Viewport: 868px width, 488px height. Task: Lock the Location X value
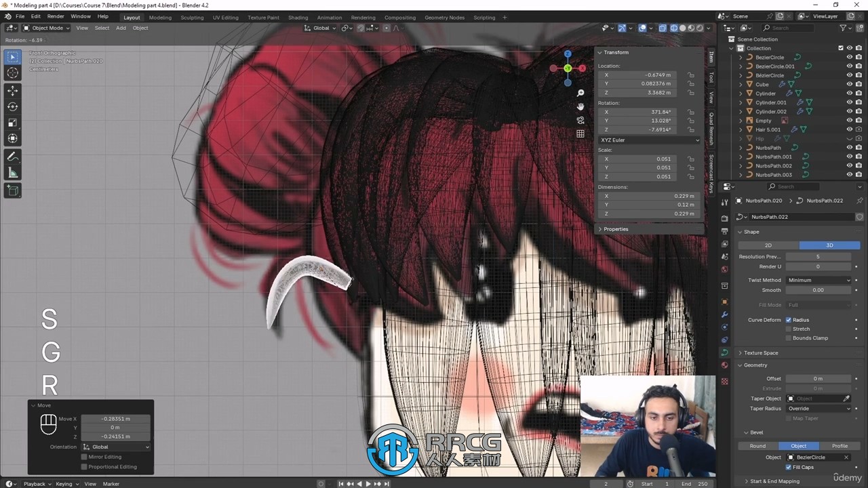(691, 75)
